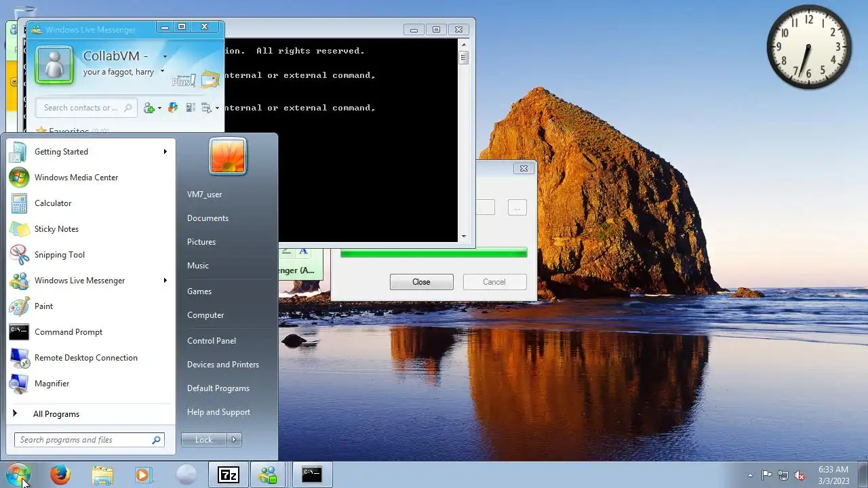Open Control Panel
This screenshot has width=868, height=488.
tap(212, 341)
